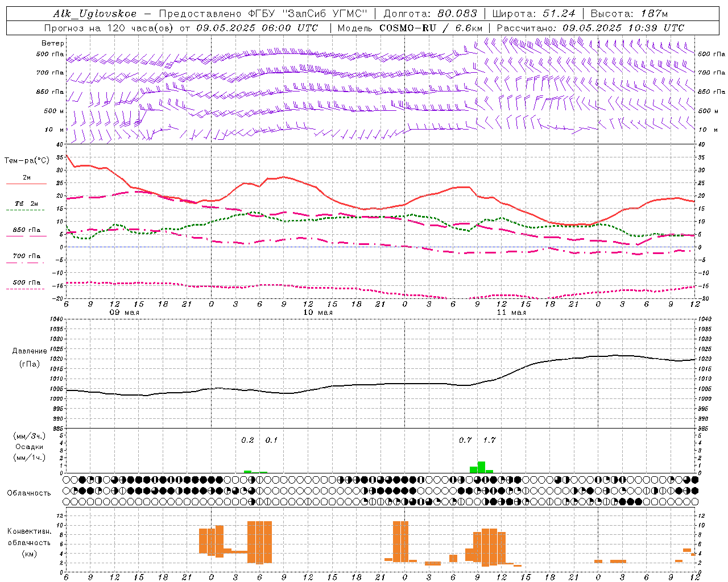
Task: Click the '(гПа)' pressure unit label
Action: click(28, 364)
